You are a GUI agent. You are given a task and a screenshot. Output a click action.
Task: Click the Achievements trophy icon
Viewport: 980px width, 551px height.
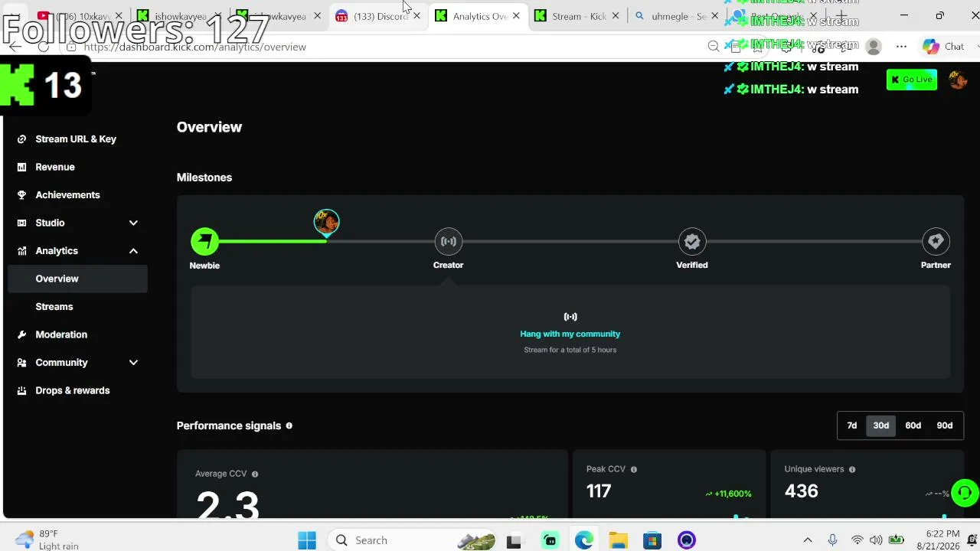(21, 194)
